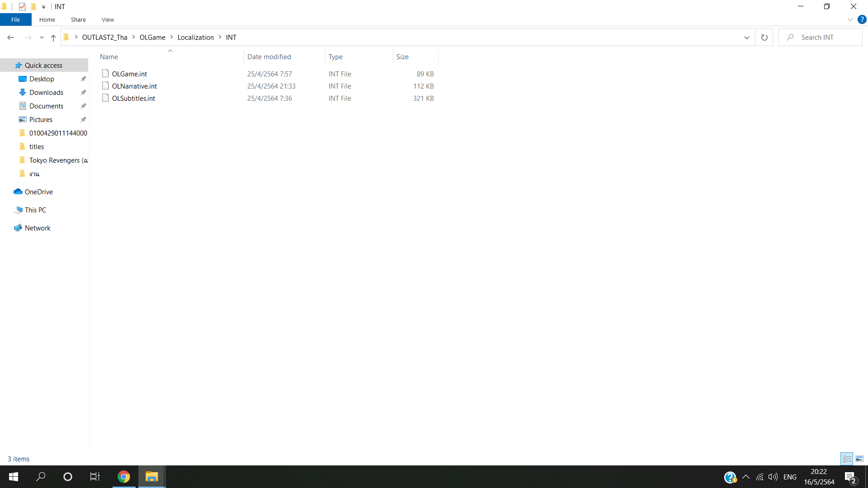Click the New folder quick access icon
The image size is (868, 488).
click(33, 6)
